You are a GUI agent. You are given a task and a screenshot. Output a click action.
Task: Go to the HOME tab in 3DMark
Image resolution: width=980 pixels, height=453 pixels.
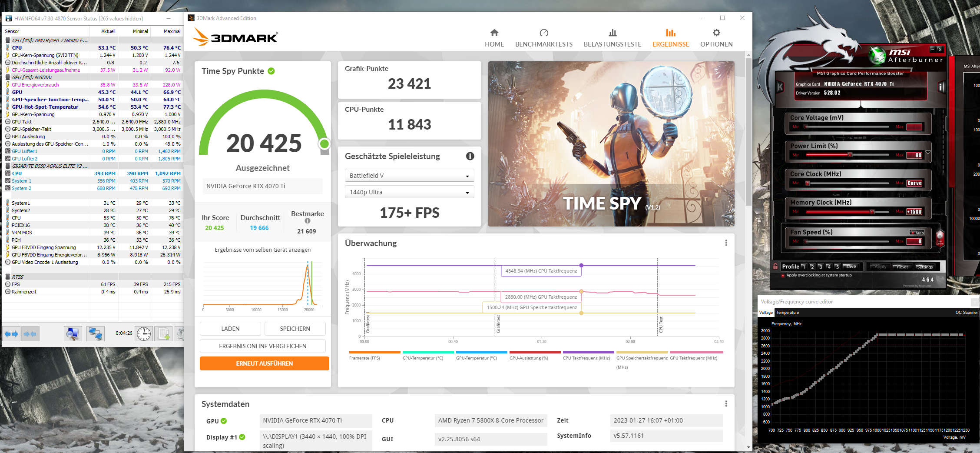pos(494,38)
